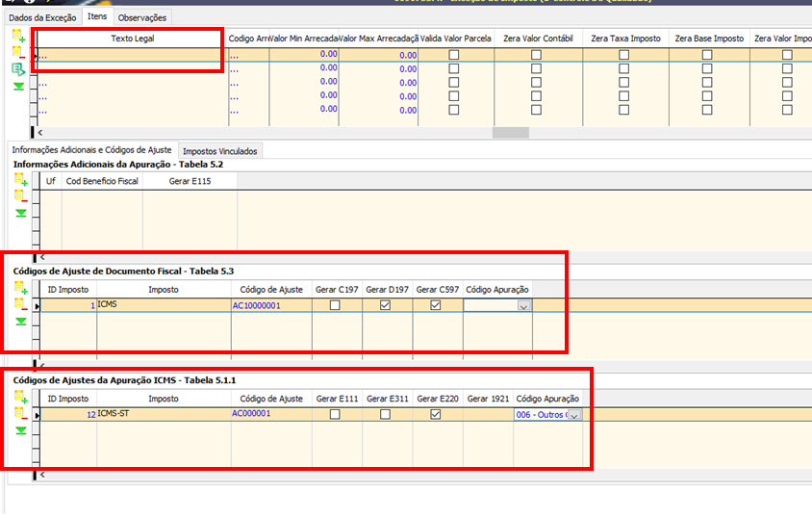Open Código Apuração dropdown in ICMS row
The height and width of the screenshot is (518, 812).
click(523, 305)
